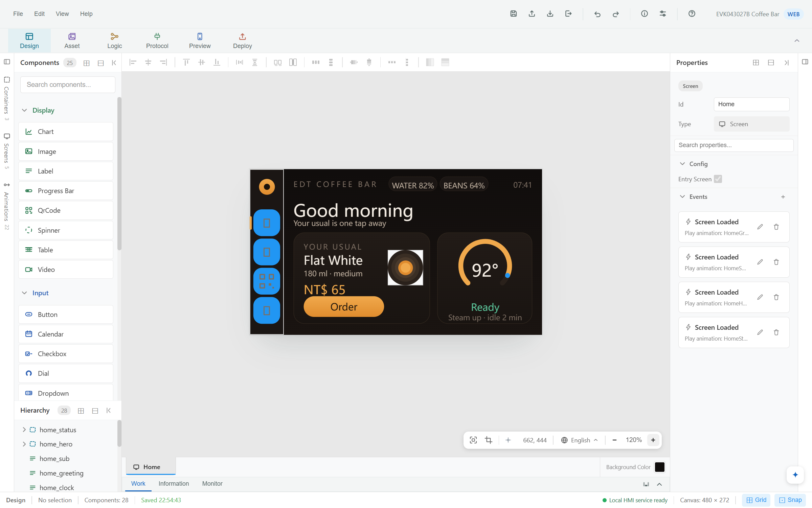Click the project info icon
The height and width of the screenshot is (508, 812).
(644, 14)
